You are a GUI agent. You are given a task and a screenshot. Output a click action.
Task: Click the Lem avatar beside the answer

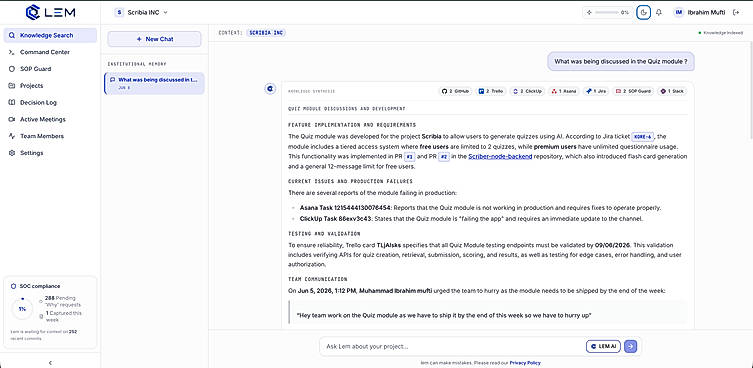point(270,88)
